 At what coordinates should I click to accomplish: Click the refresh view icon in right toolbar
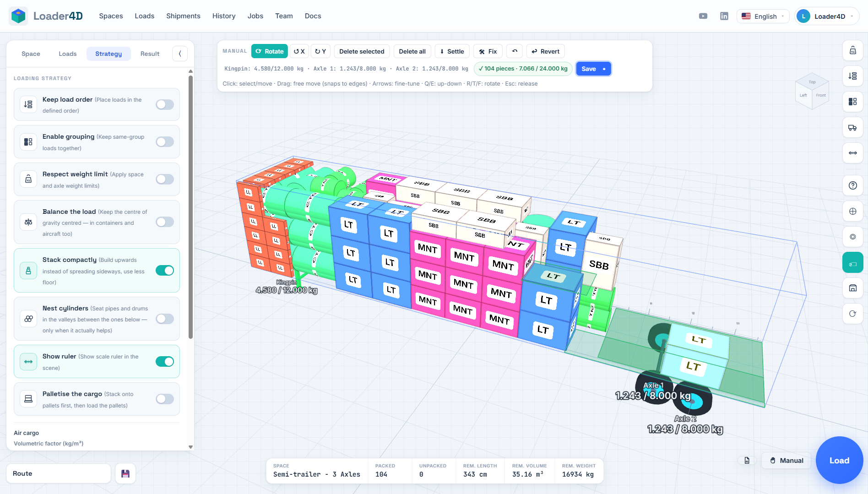pos(853,314)
